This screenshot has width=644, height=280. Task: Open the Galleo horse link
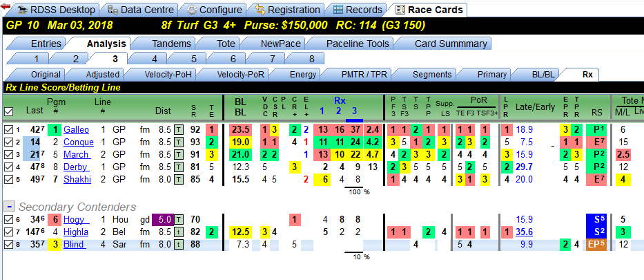(x=76, y=130)
